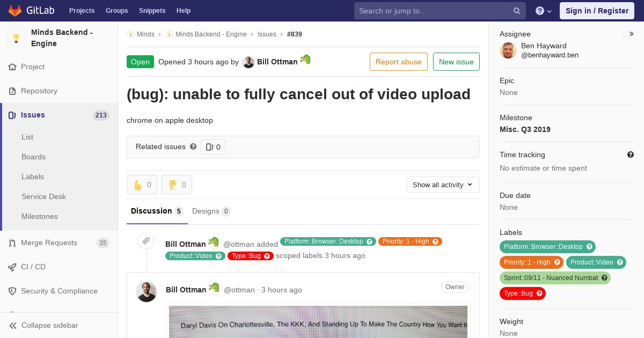Switch to the Designs tab
This screenshot has height=338, width=644.
(x=211, y=211)
